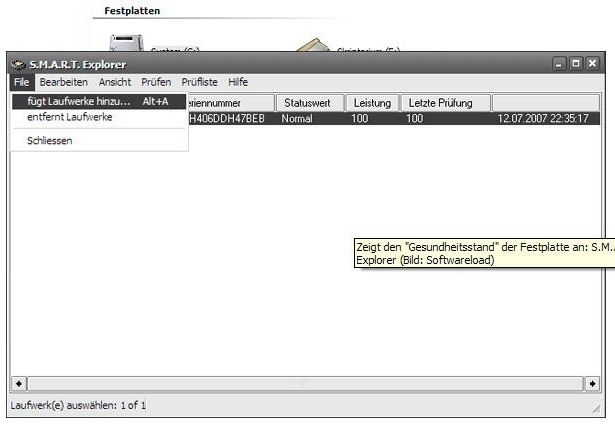This screenshot has width=615, height=425.
Task: Click the second hard drive icon under Festplatten
Action: [314, 45]
